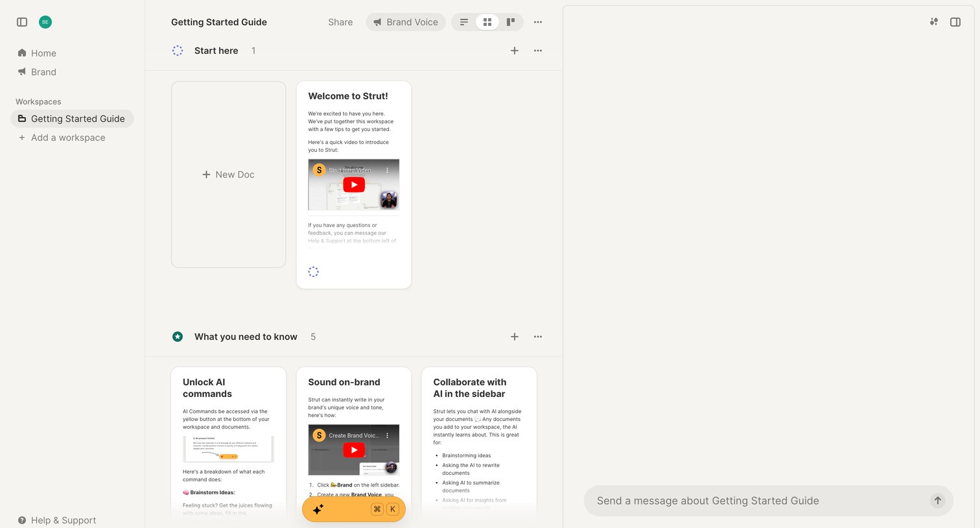
Task: Click the Workspaces label
Action: pyautogui.click(x=38, y=102)
